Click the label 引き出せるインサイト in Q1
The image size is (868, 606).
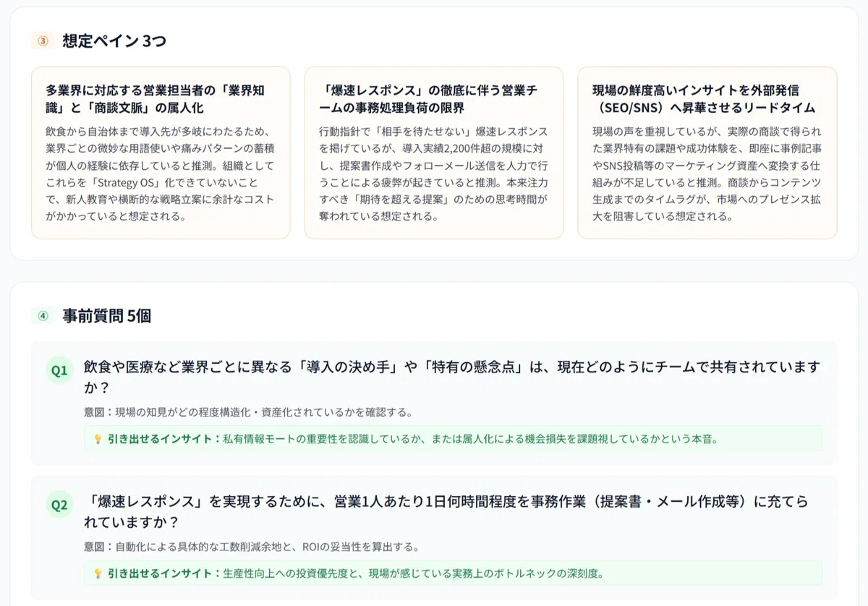tap(163, 439)
